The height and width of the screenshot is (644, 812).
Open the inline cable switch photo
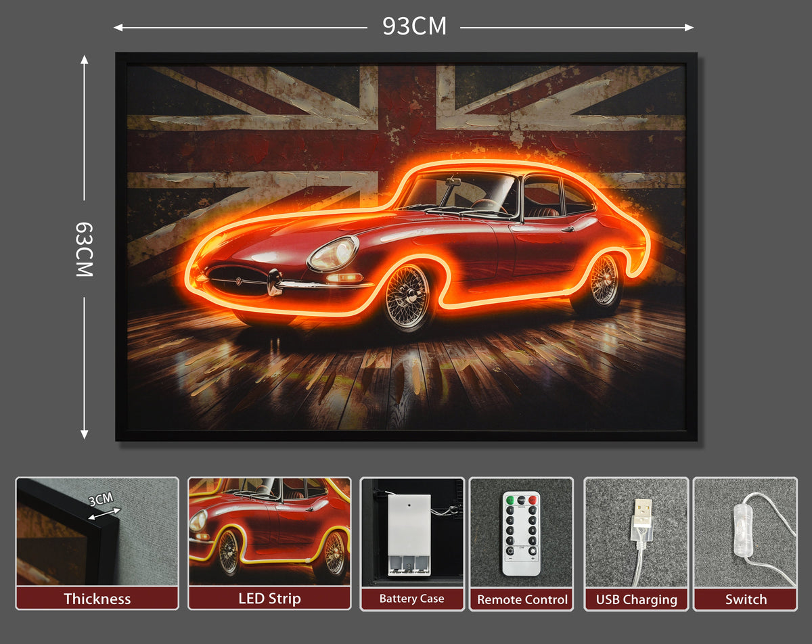point(746,532)
